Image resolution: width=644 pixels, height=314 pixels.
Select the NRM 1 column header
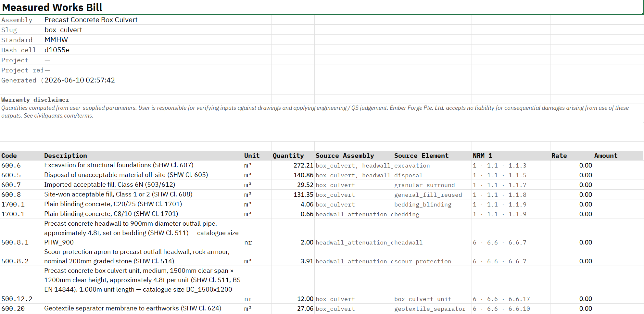click(x=511, y=156)
